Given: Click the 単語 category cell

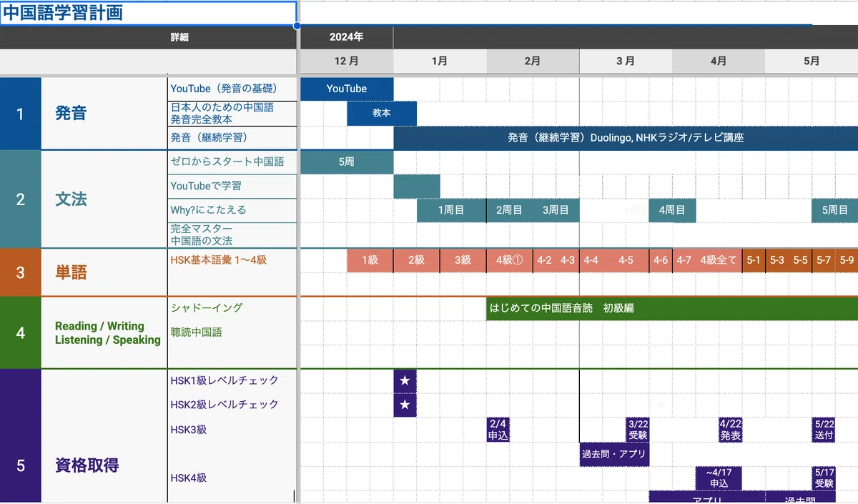Looking at the screenshot, I should 104,272.
